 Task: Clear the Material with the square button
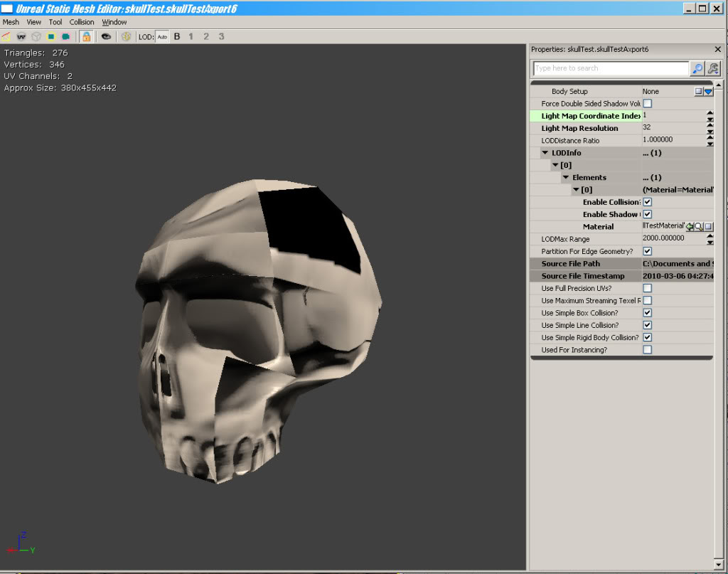pos(708,227)
